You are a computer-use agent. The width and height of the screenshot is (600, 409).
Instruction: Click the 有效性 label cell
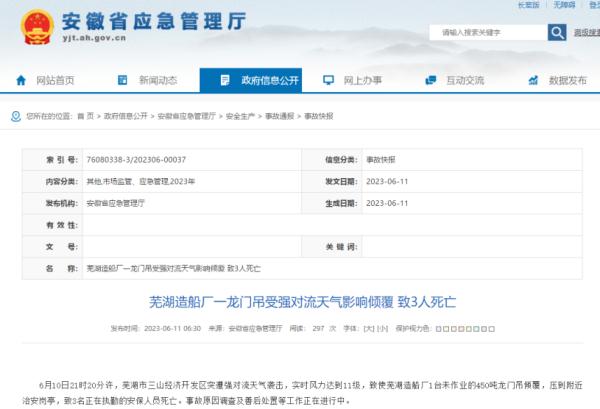click(53, 225)
